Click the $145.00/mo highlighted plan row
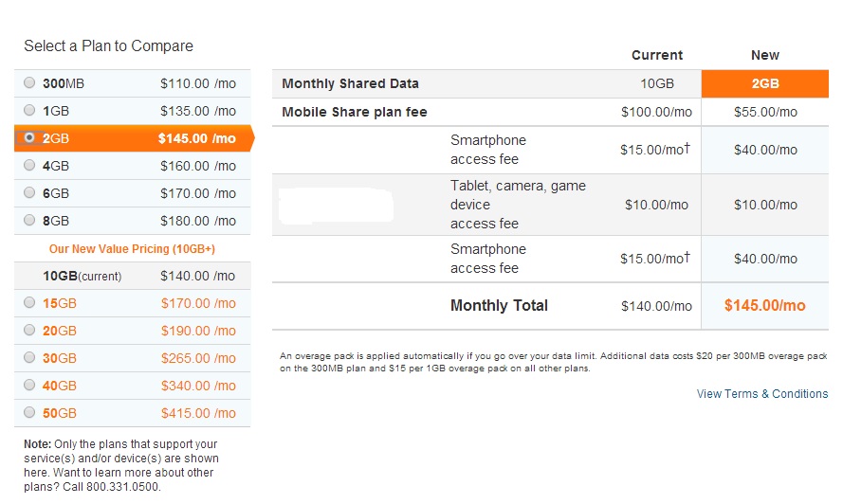843x504 pixels. (x=134, y=138)
